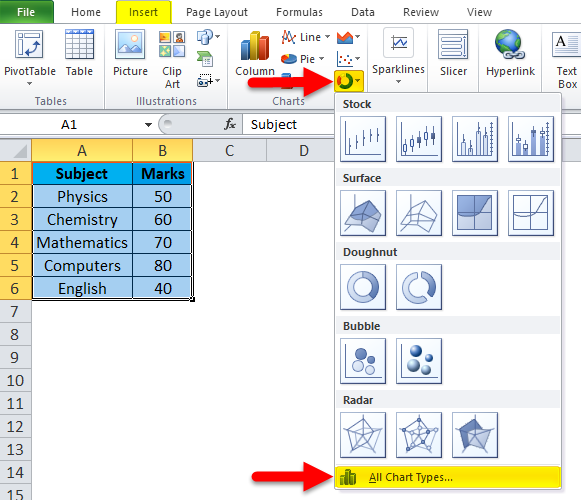Click the cell containing Mathematics
This screenshot has height=500, width=581.
point(82,242)
